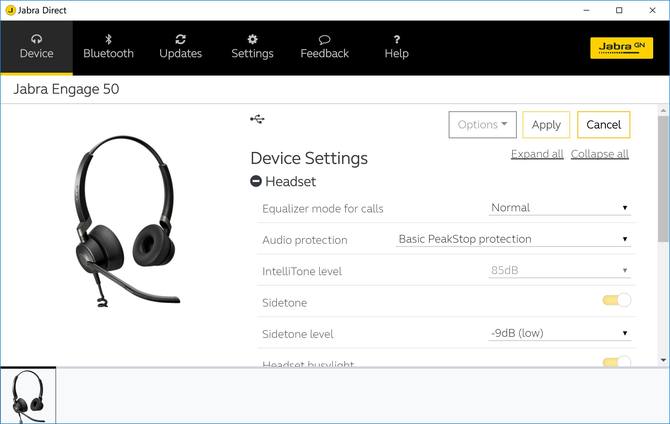This screenshot has width=670, height=424.
Task: Open Equalizer mode for calls dropdown
Action: click(x=559, y=208)
